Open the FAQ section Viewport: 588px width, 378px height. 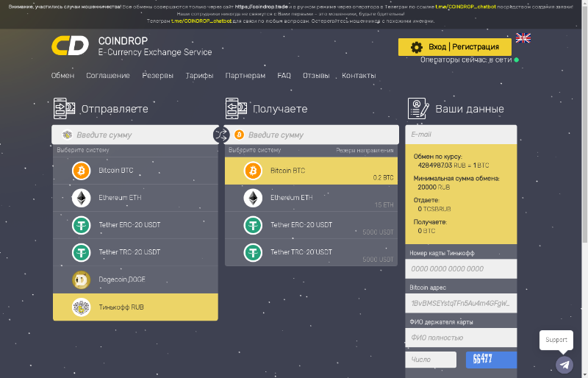(x=284, y=76)
